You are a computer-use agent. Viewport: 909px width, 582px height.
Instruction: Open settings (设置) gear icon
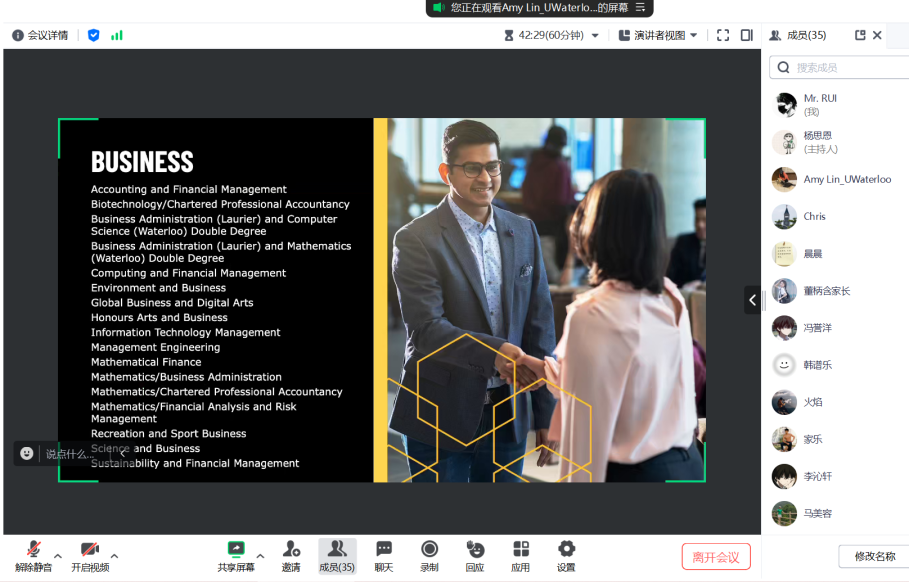click(566, 556)
